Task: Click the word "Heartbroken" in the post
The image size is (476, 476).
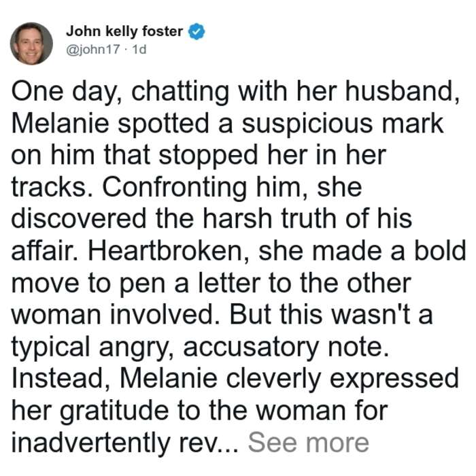Action: coord(167,250)
